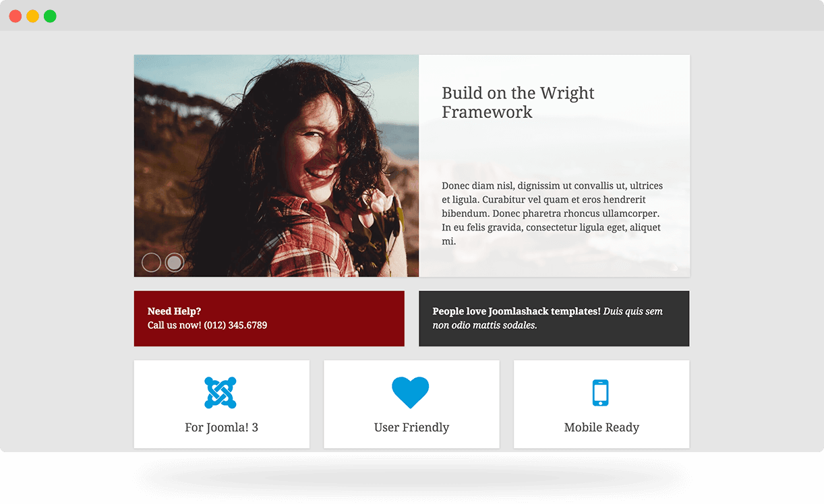Click the 'Donec diam nisl' paragraph text
824x504 pixels.
552,213
